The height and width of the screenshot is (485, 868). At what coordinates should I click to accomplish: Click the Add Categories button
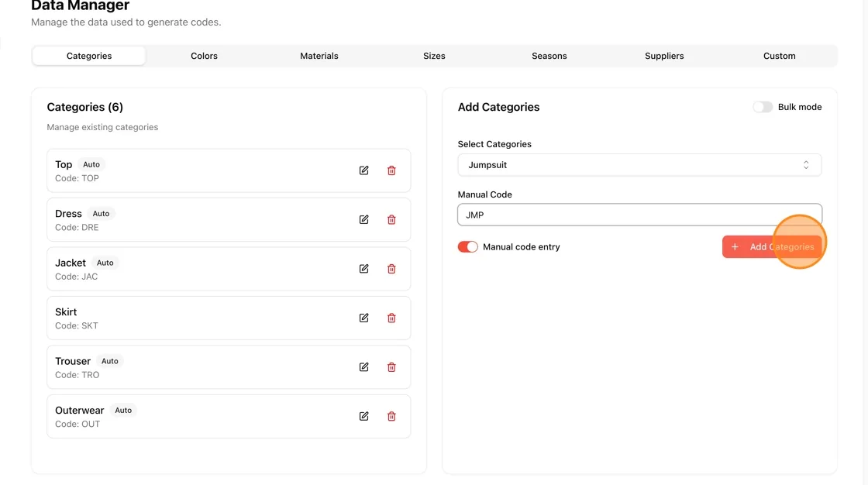tap(772, 247)
